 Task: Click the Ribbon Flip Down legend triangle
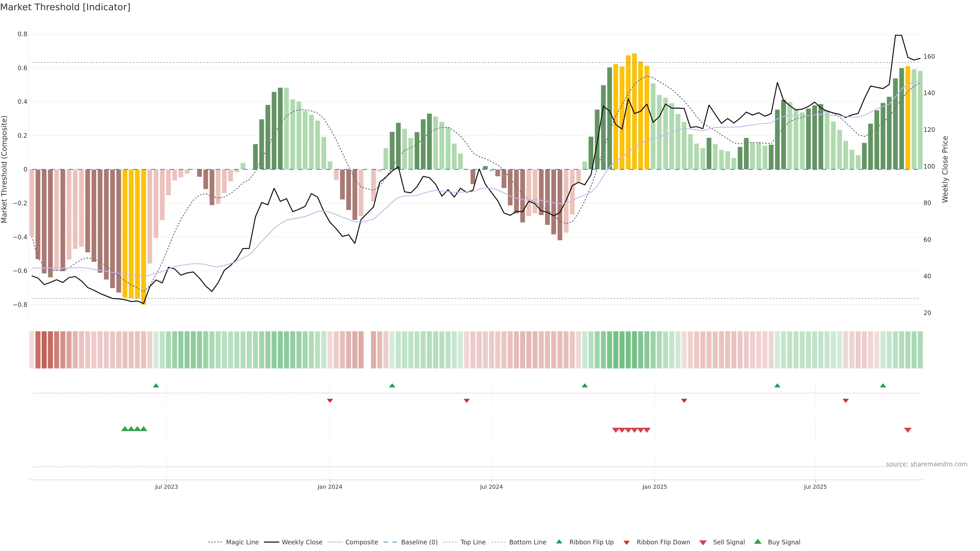pos(627,543)
